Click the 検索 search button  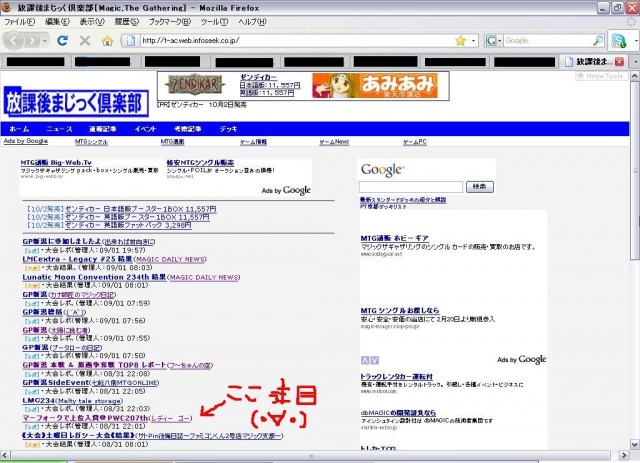[x=480, y=187]
